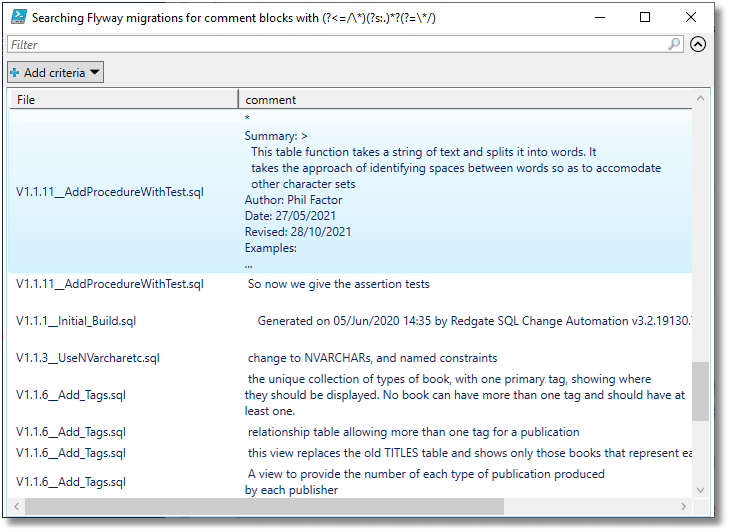
Task: Click the horizontal scrollbar right arrow
Action: tap(683, 506)
